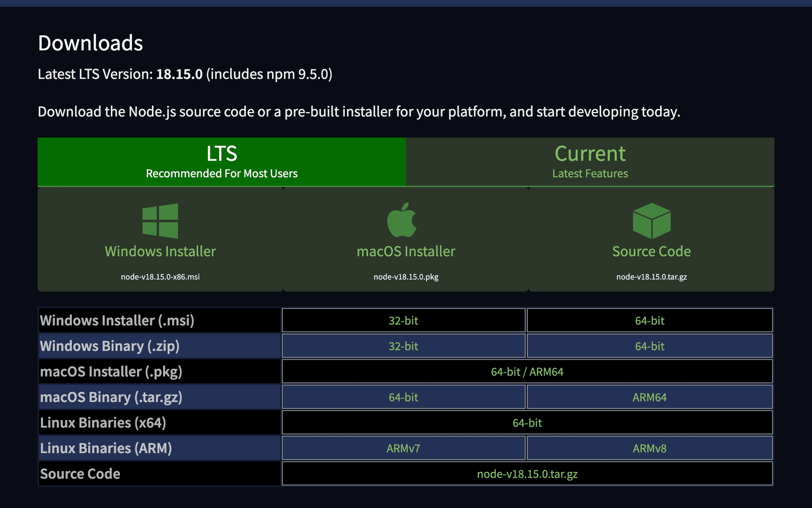Click the Apple logo icon
Screen dimensions: 812x508
tap(402, 220)
